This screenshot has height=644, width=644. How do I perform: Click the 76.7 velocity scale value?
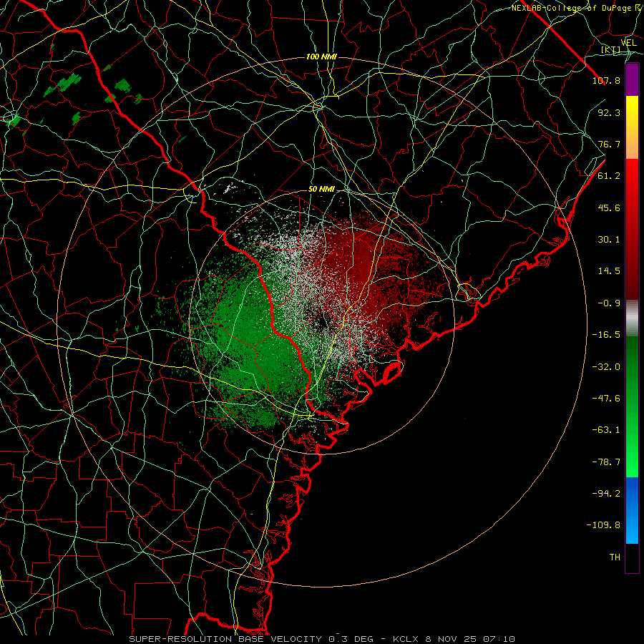(609, 144)
